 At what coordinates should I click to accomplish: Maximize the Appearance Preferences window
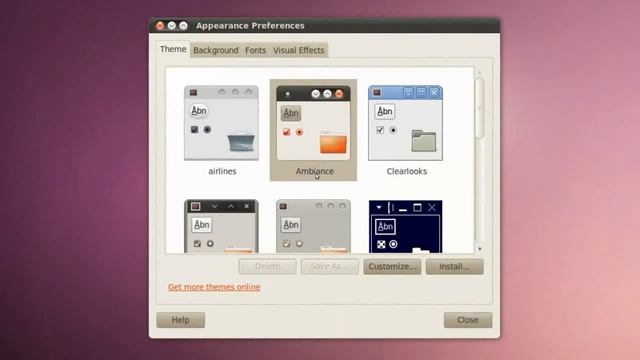click(184, 26)
